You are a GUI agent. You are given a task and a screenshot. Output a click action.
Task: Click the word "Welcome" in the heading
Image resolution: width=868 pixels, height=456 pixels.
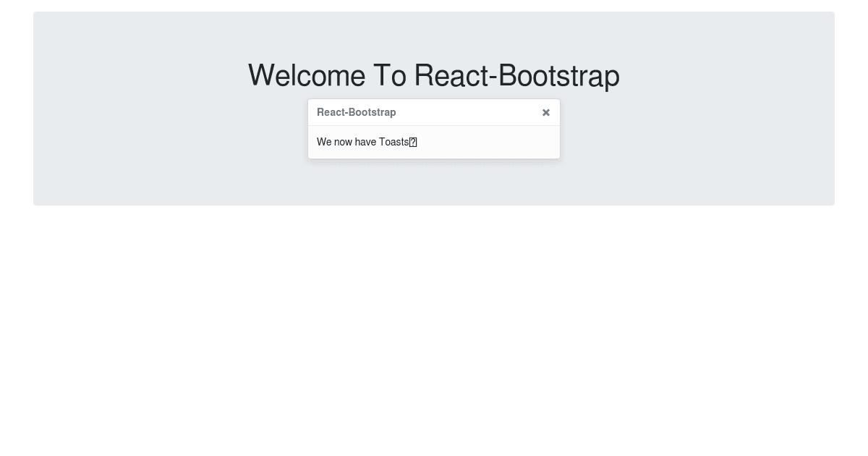(x=306, y=76)
